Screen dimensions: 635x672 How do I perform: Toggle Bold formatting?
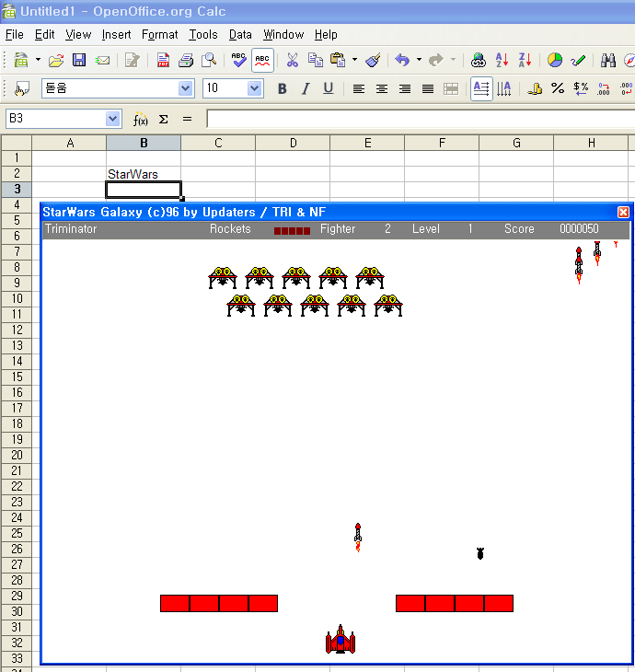tap(282, 88)
